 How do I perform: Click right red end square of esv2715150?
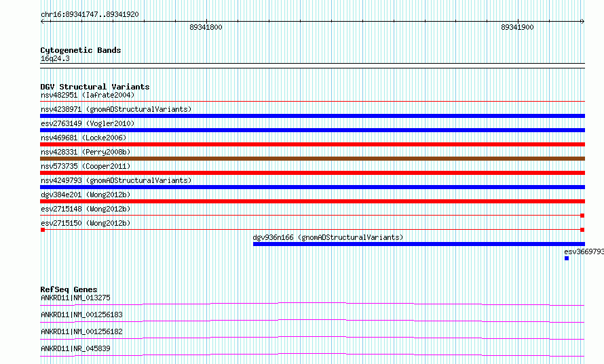(582, 230)
